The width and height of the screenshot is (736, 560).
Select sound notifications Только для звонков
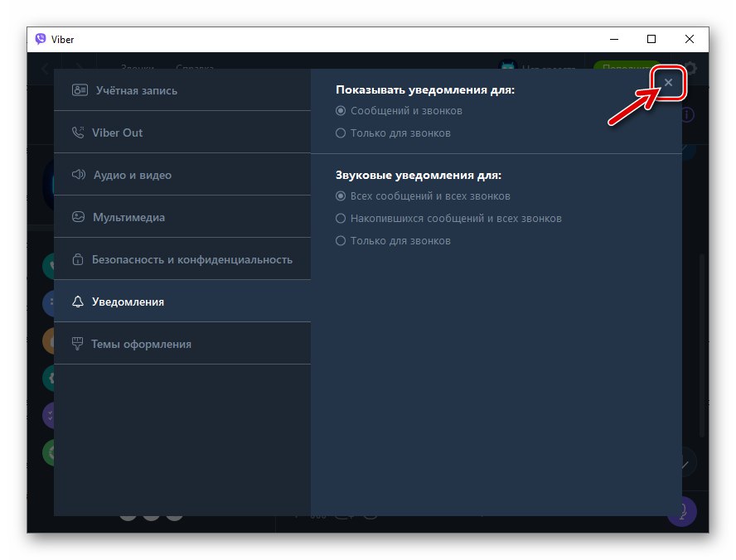tap(393, 240)
